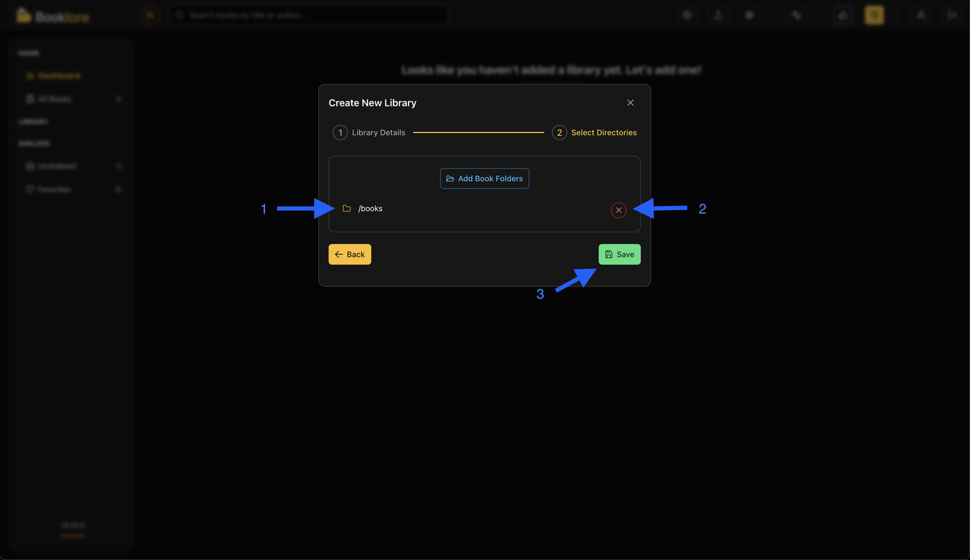Open the Unshelved shelf
The height and width of the screenshot is (560, 970).
tap(56, 166)
